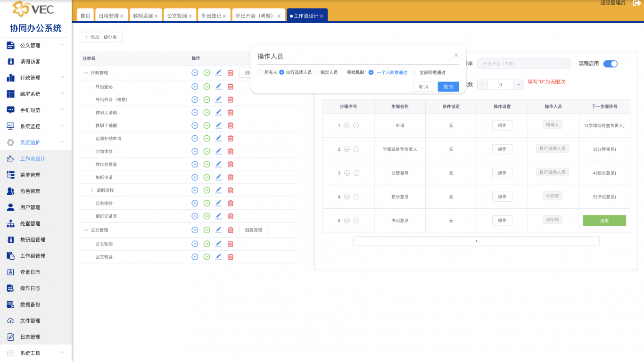Move 外出开会（考察）row down with green arrow

click(206, 99)
